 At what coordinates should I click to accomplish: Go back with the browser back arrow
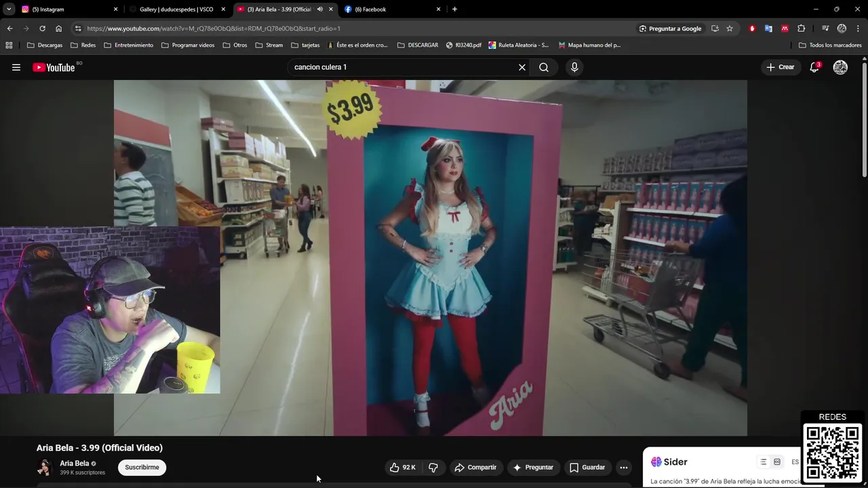click(9, 28)
